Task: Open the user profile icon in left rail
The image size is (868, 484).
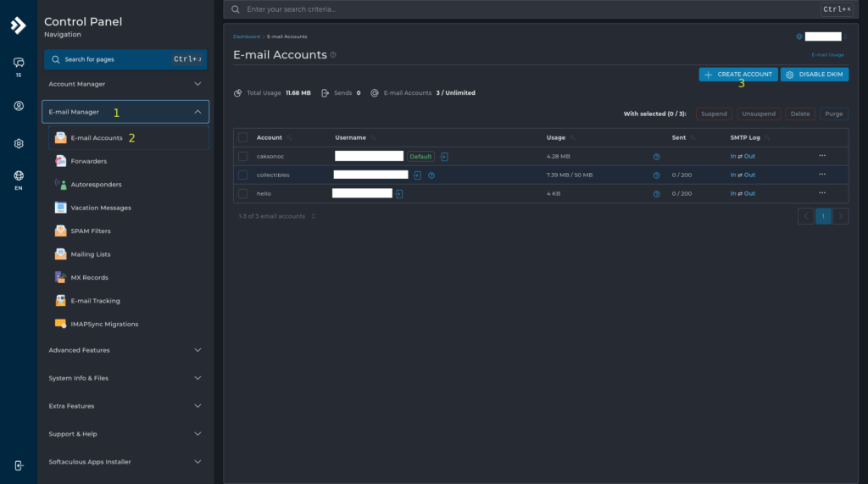Action: [x=19, y=106]
